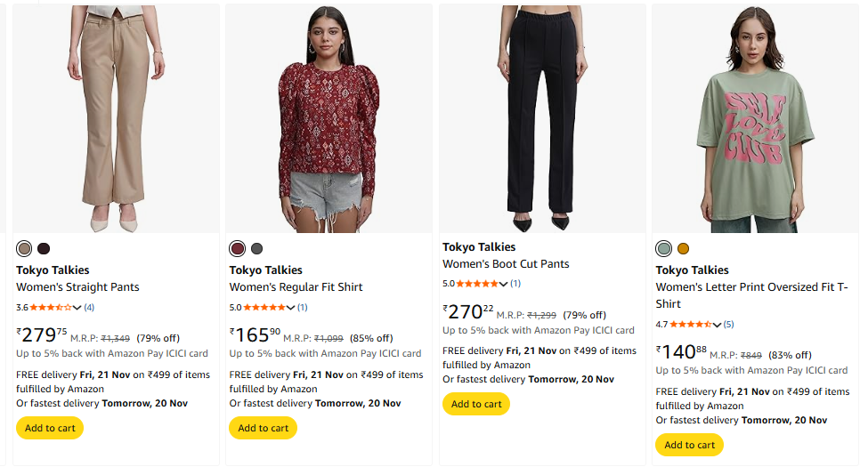View the 5 reviews count for Oversized T-Shirt
Viewport: 868px width, 467px height.
(x=728, y=325)
